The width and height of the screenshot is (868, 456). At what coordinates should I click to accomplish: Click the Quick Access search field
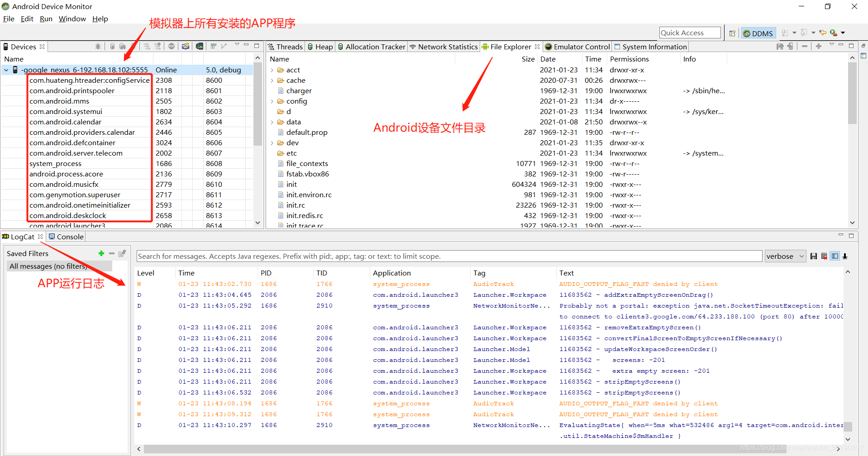[x=690, y=33]
